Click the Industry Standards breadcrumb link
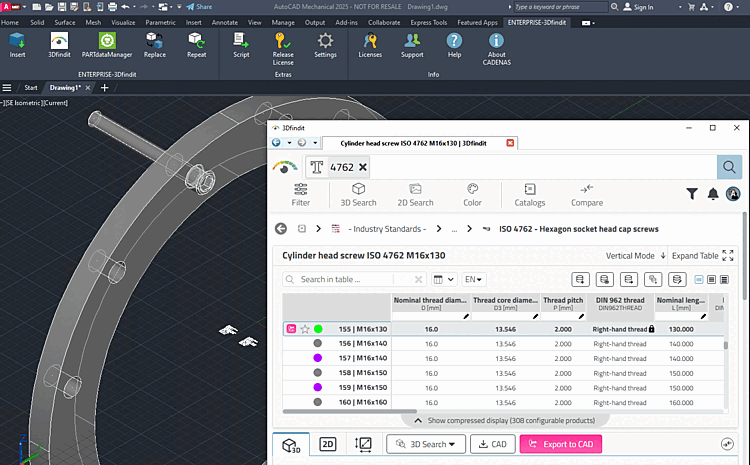Image resolution: width=750 pixels, height=465 pixels. [x=387, y=229]
